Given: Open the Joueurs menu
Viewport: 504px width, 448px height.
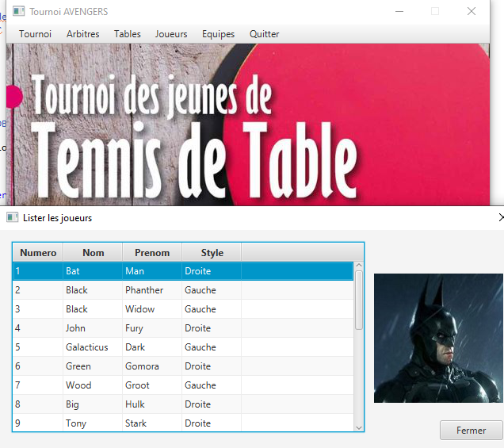Looking at the screenshot, I should 171,34.
